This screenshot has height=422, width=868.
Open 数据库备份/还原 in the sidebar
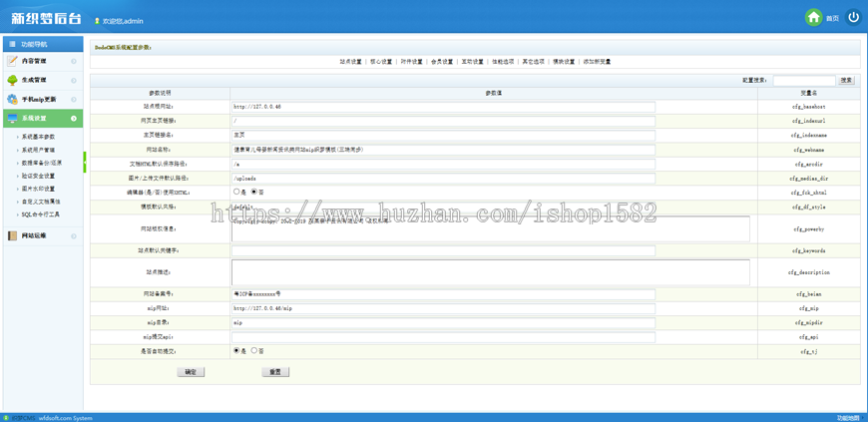(42, 163)
